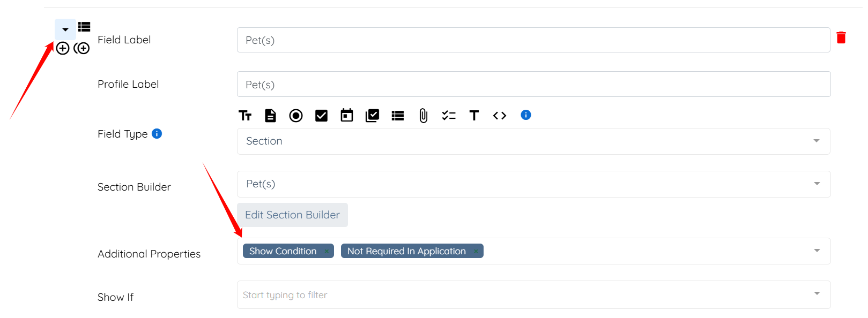This screenshot has width=868, height=318.
Task: Select the document field type icon
Action: pyautogui.click(x=270, y=116)
